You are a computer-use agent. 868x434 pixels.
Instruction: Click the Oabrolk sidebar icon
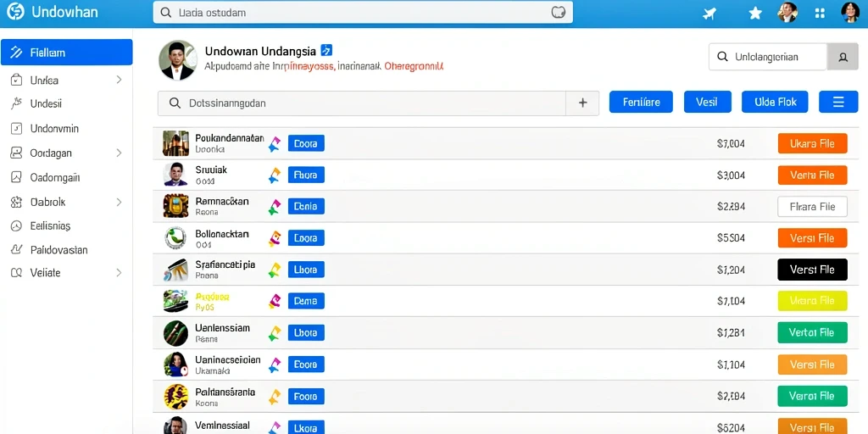click(16, 202)
